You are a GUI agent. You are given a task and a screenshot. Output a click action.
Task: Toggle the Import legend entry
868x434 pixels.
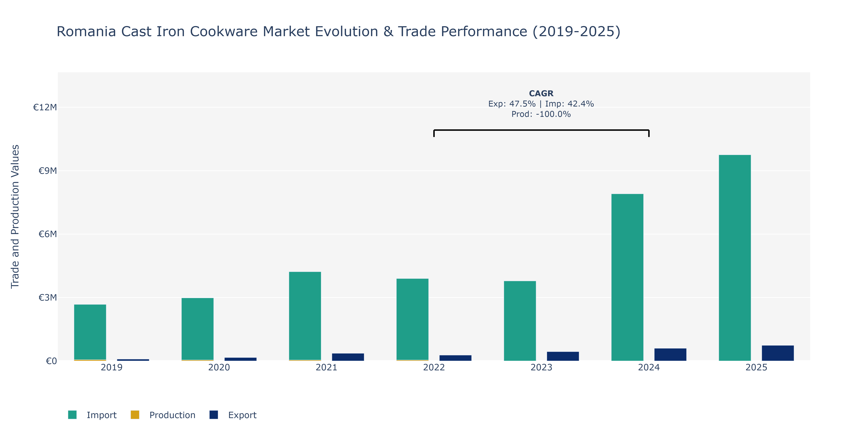92,415
